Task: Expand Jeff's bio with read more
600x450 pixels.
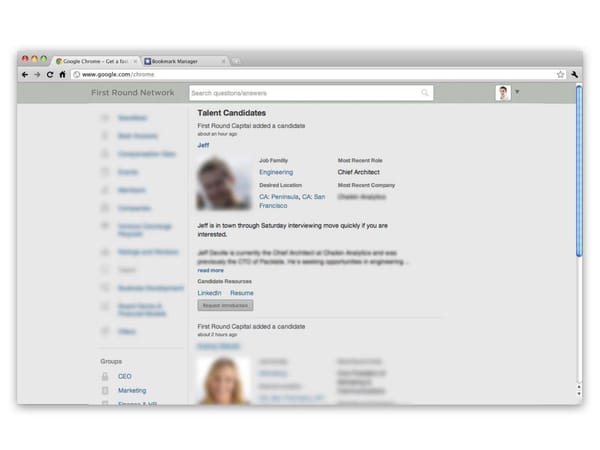Action: click(x=210, y=270)
